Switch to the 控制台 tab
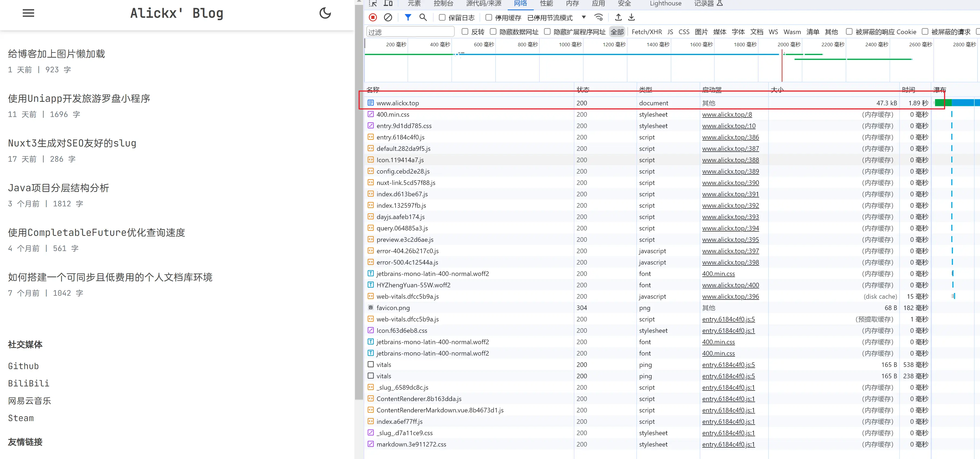 click(443, 4)
